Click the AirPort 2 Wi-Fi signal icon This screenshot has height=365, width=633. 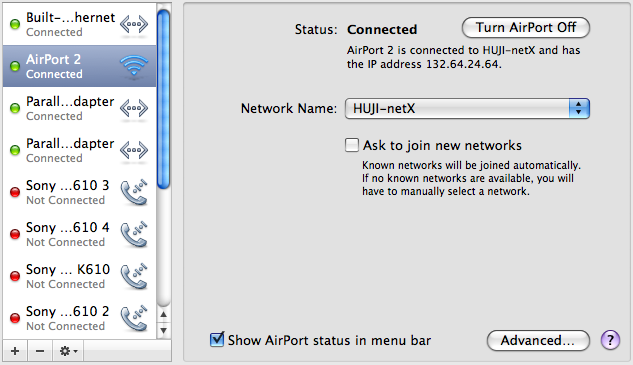click(134, 65)
